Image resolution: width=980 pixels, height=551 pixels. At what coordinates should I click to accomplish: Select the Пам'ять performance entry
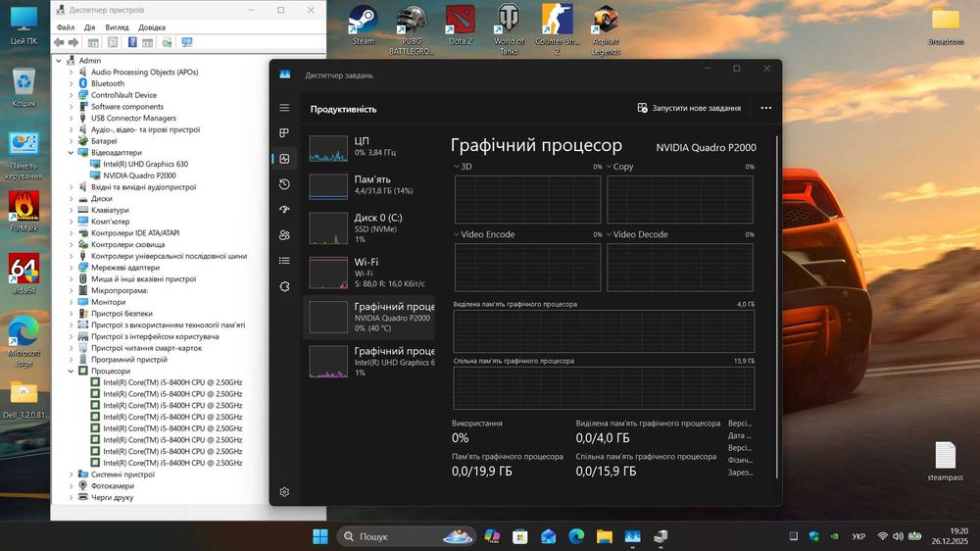pos(368,185)
